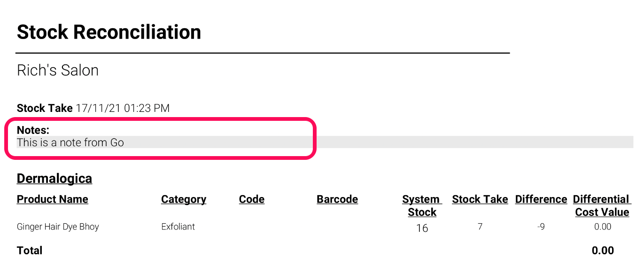Click the Barcode column header

point(337,199)
